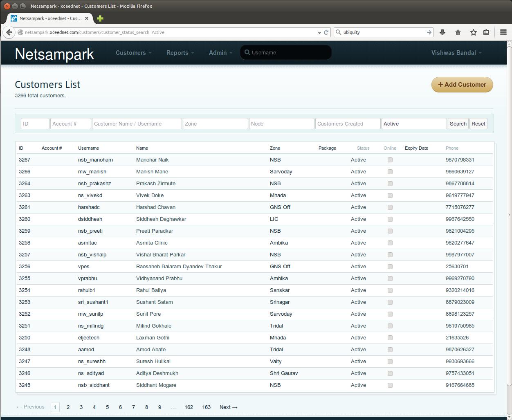Go to page 2 of the customer list
The height and width of the screenshot is (420, 512).
click(68, 407)
